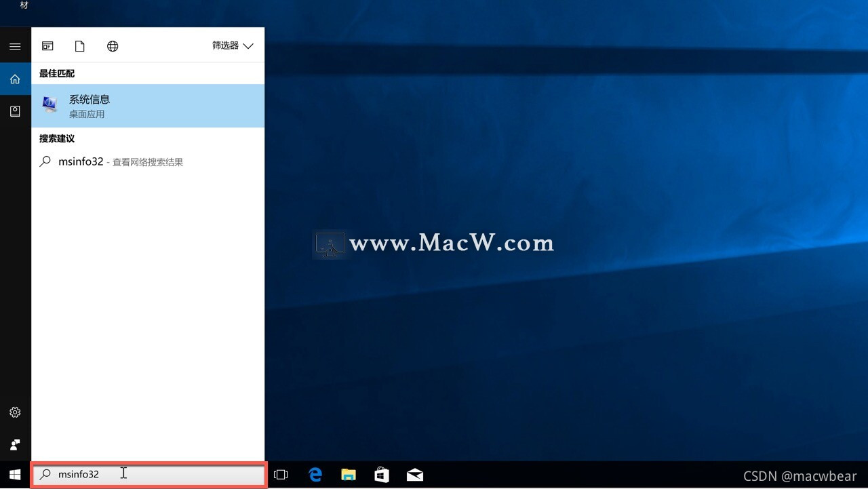Click the 最佳匹配 heading text
868x489 pixels.
click(x=57, y=73)
